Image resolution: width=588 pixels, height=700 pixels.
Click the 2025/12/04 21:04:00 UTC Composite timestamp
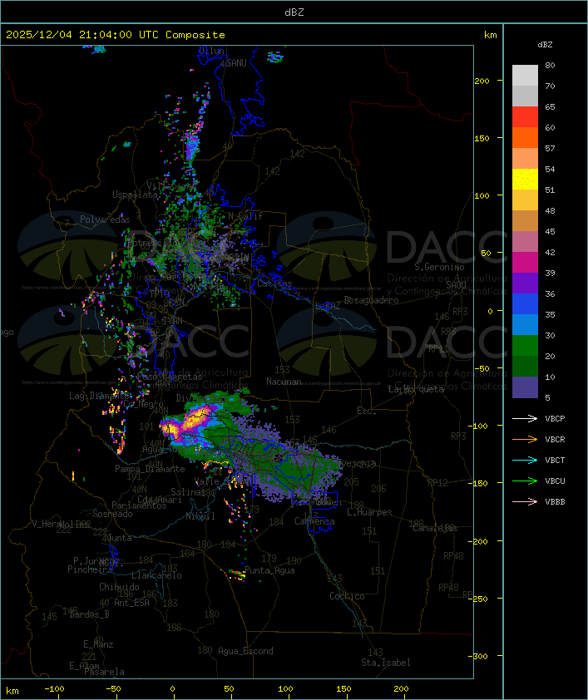[x=116, y=35]
